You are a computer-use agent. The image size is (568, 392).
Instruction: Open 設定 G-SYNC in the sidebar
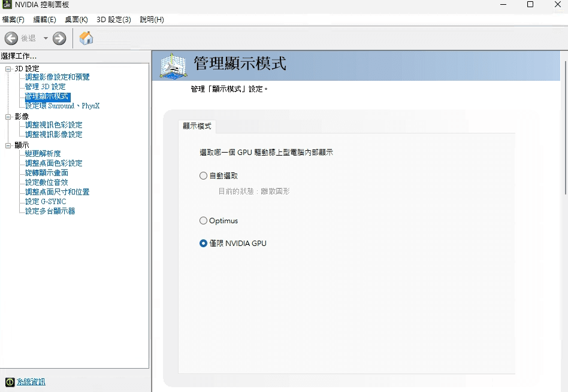pyautogui.click(x=45, y=201)
